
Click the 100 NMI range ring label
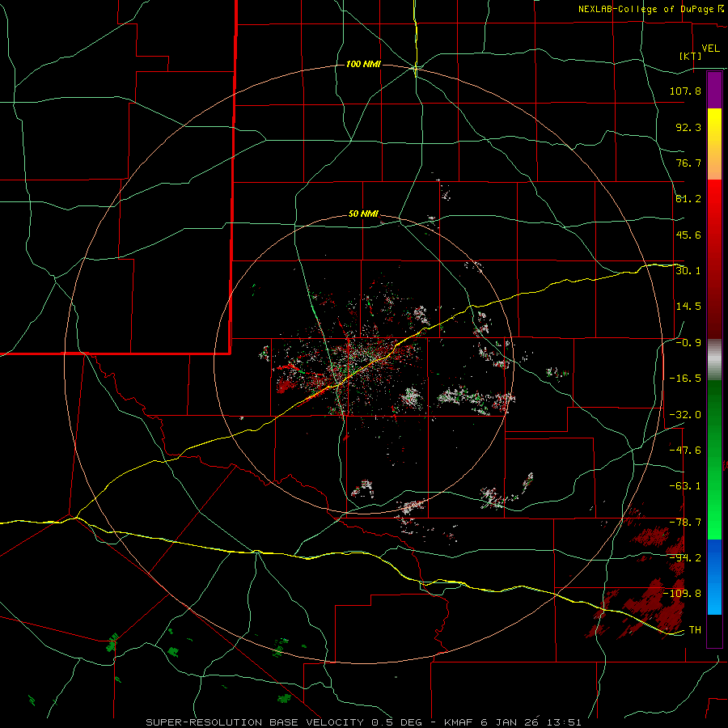(363, 64)
